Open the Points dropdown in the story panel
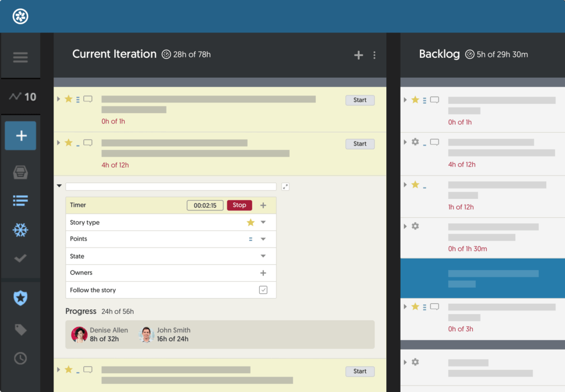Image resolution: width=565 pixels, height=392 pixels. coord(264,239)
